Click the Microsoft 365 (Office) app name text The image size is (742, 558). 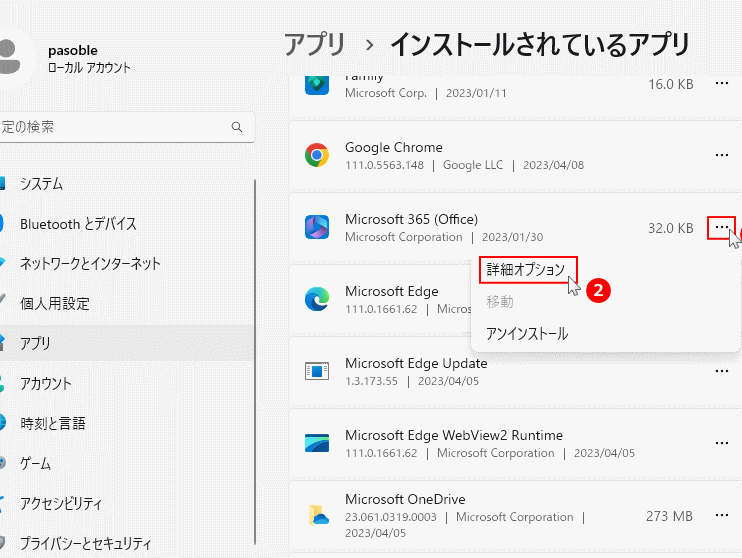pyautogui.click(x=412, y=219)
